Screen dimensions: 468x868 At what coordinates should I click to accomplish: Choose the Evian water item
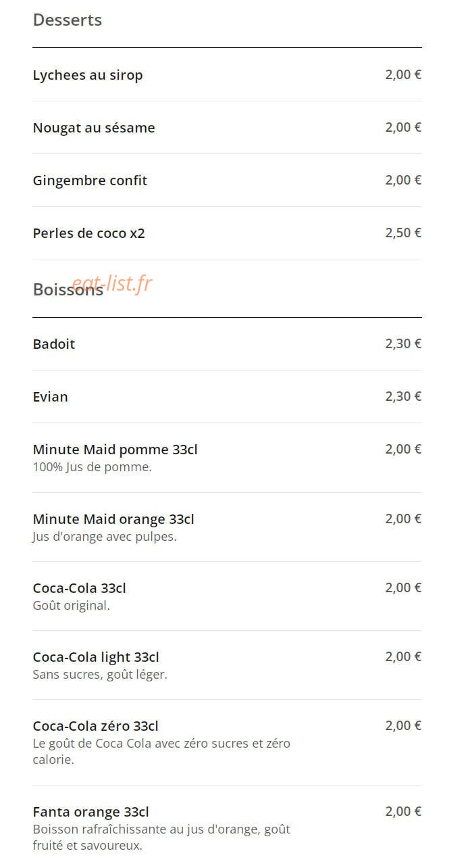tap(227, 397)
